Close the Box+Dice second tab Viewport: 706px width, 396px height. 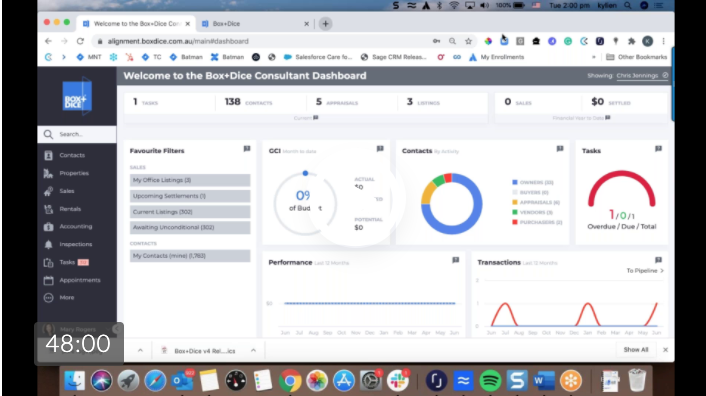click(x=307, y=24)
